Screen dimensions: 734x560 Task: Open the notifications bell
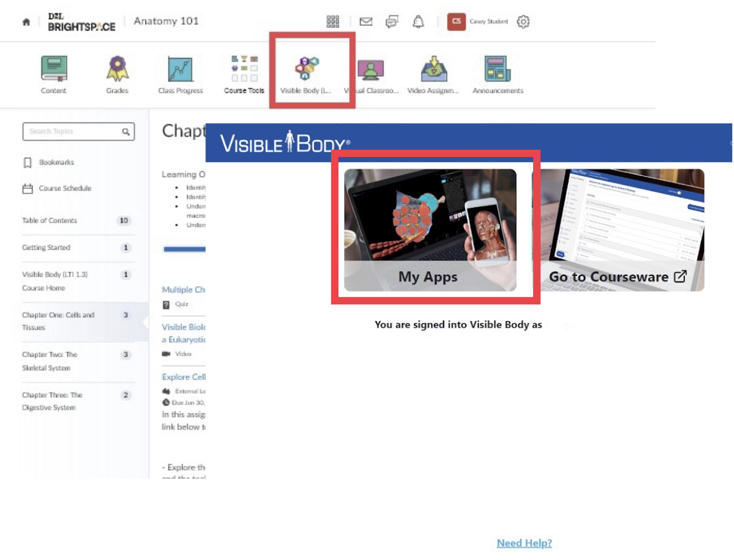pos(419,21)
